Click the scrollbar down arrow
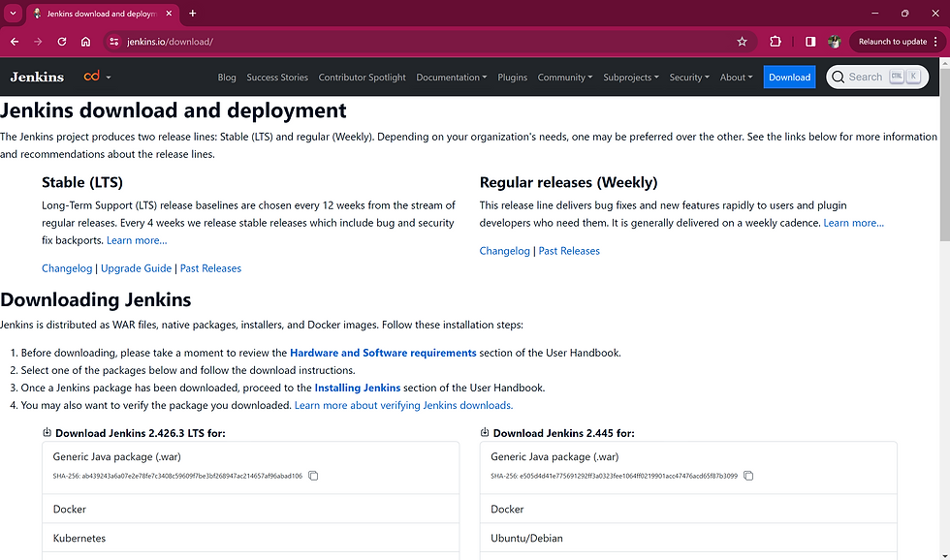950x560 pixels. pyautogui.click(x=944, y=555)
